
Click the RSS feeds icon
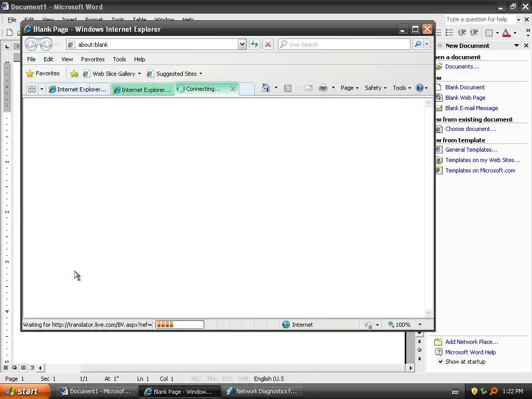pyautogui.click(x=288, y=88)
